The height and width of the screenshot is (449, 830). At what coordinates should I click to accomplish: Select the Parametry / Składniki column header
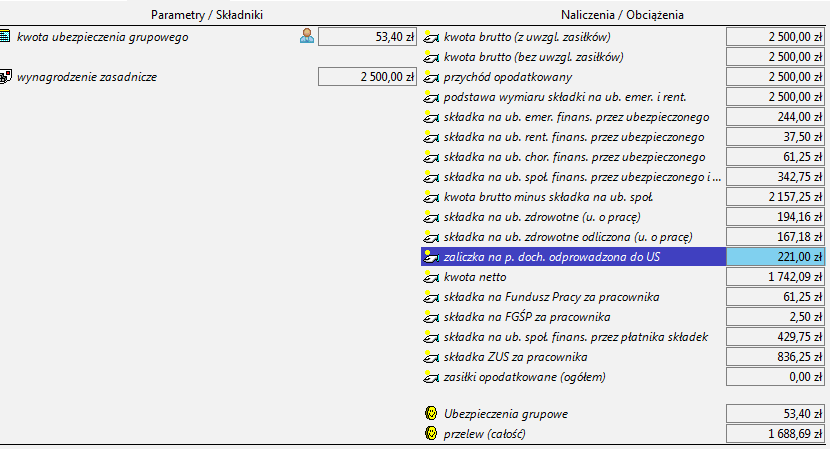coord(206,15)
